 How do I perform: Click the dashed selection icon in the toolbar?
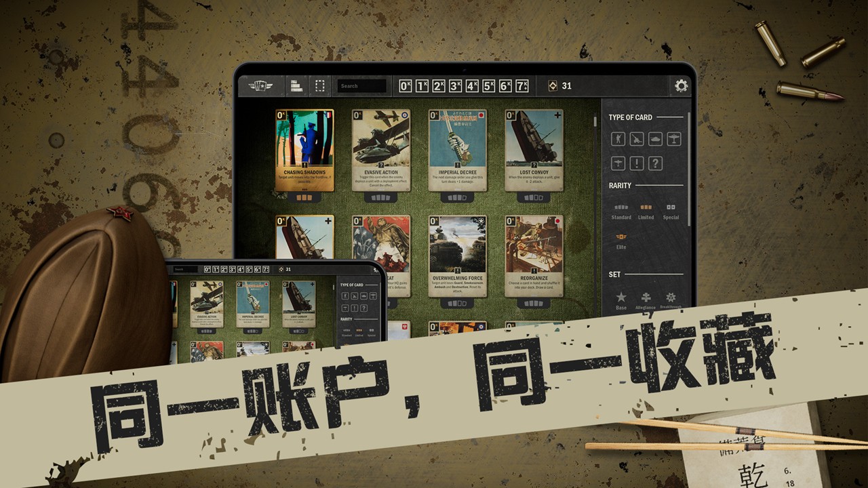tap(319, 86)
